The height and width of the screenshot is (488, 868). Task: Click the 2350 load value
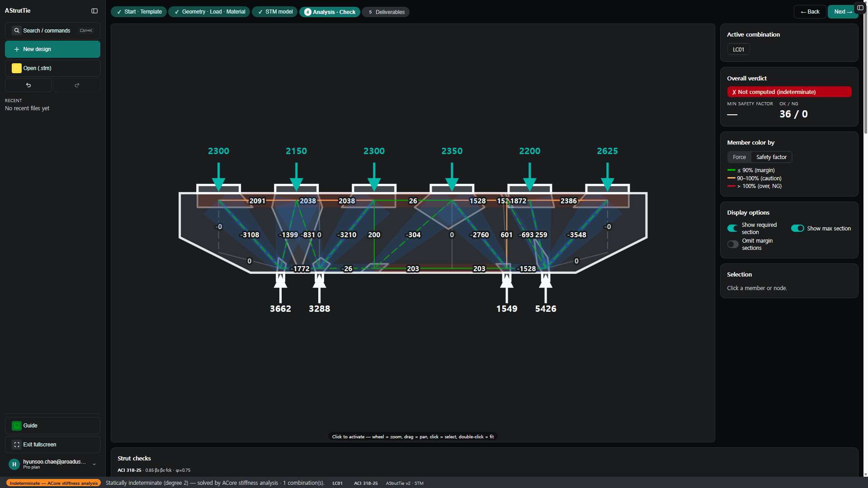(452, 151)
